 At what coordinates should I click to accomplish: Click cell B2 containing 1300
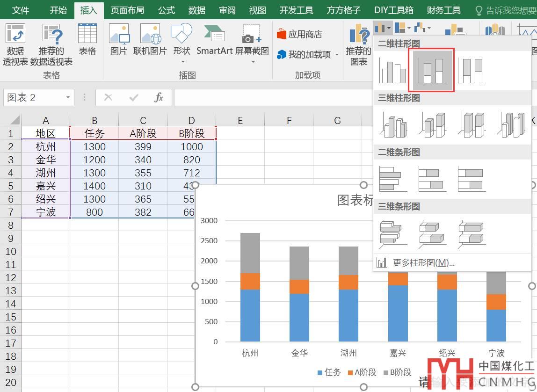coord(94,146)
